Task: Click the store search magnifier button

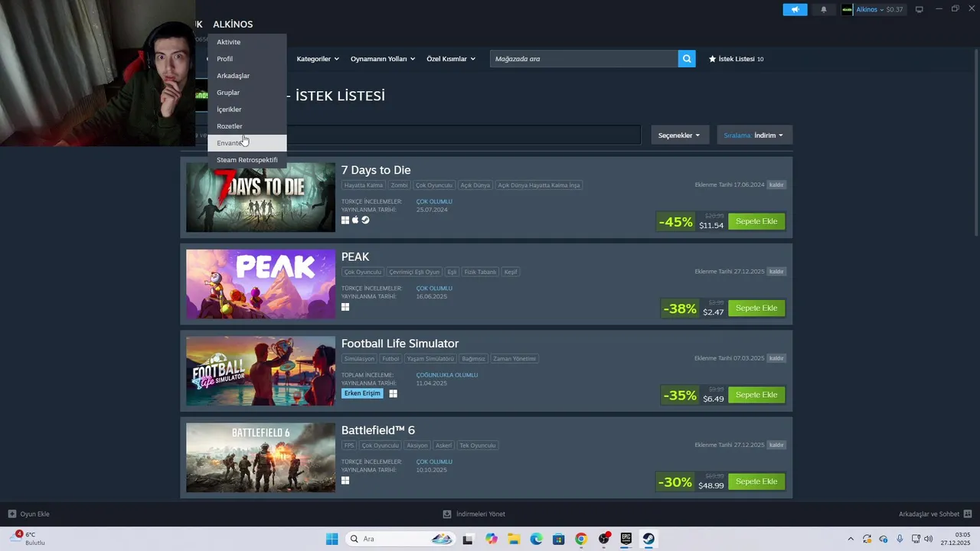Action: 687,59
